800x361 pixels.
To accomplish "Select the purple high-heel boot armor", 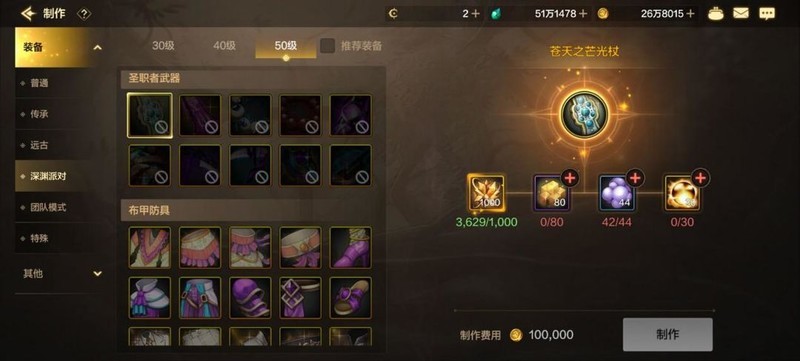I will coord(351,248).
